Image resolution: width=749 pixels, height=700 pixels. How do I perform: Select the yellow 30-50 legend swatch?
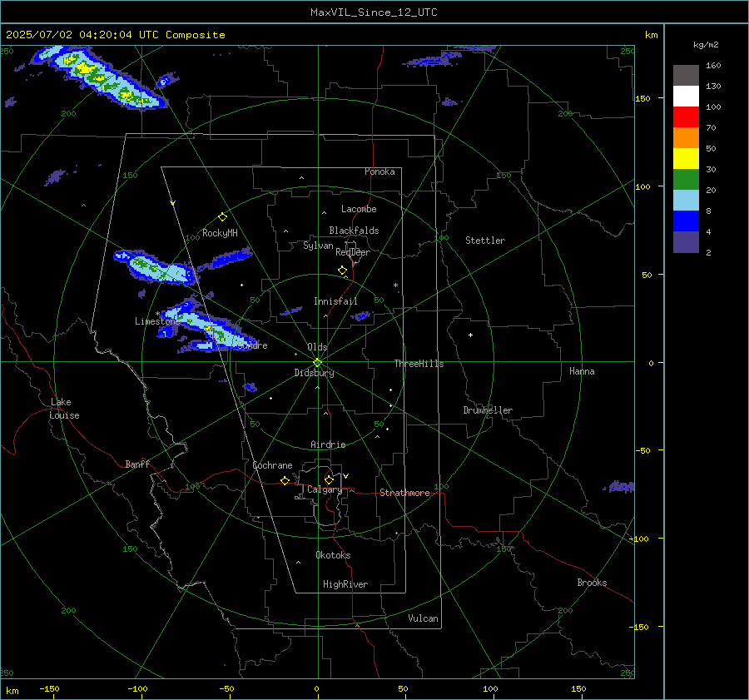[686, 159]
